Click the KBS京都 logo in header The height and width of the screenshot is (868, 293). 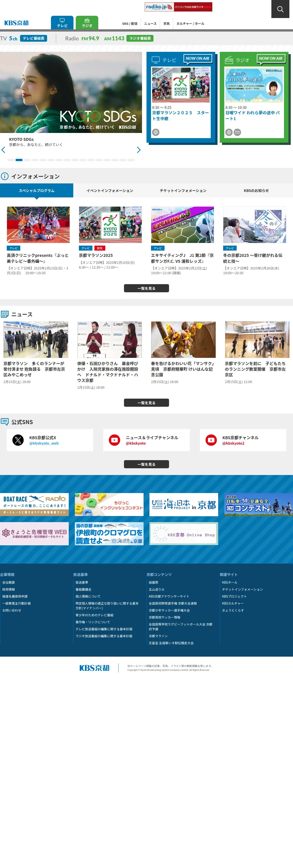coord(16,23)
